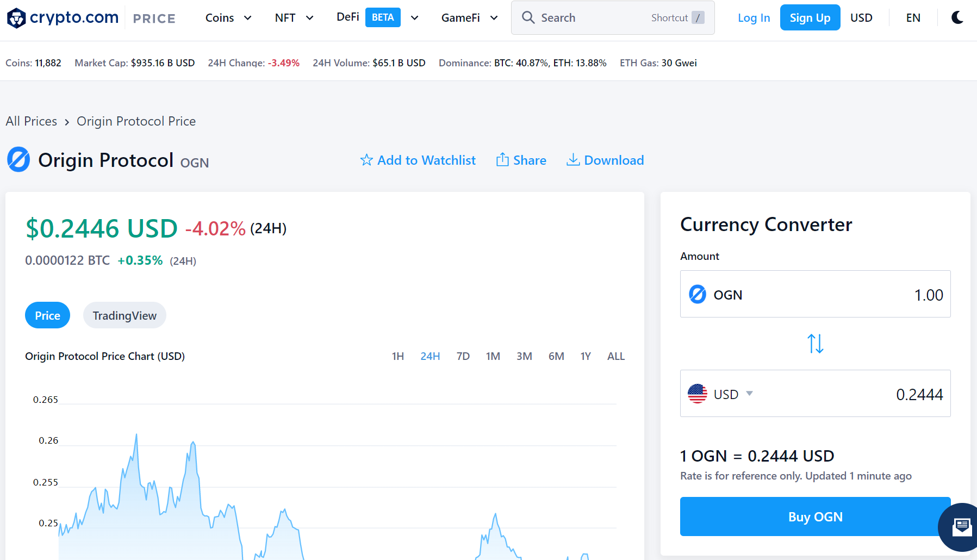This screenshot has width=977, height=560.
Task: Open the chat support bubble
Action: coord(961,527)
